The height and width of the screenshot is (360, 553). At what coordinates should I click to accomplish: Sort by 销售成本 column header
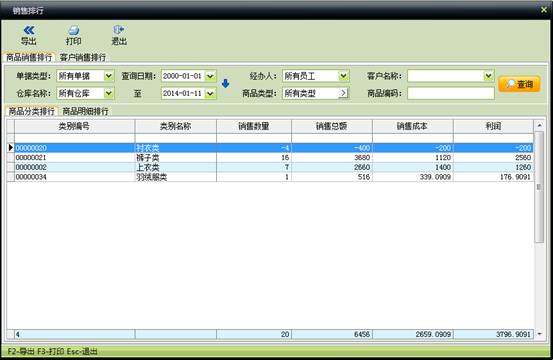(x=413, y=126)
